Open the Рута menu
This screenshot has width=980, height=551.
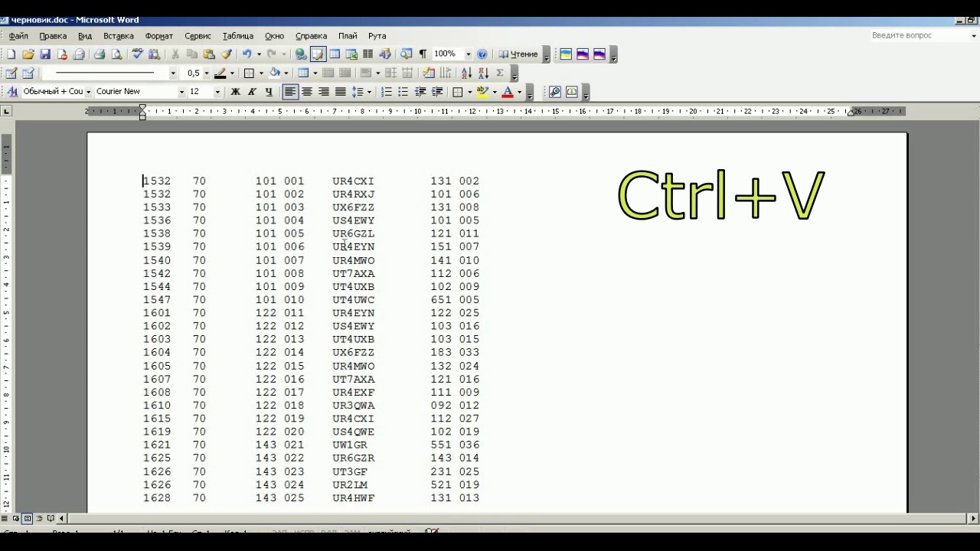click(x=377, y=36)
